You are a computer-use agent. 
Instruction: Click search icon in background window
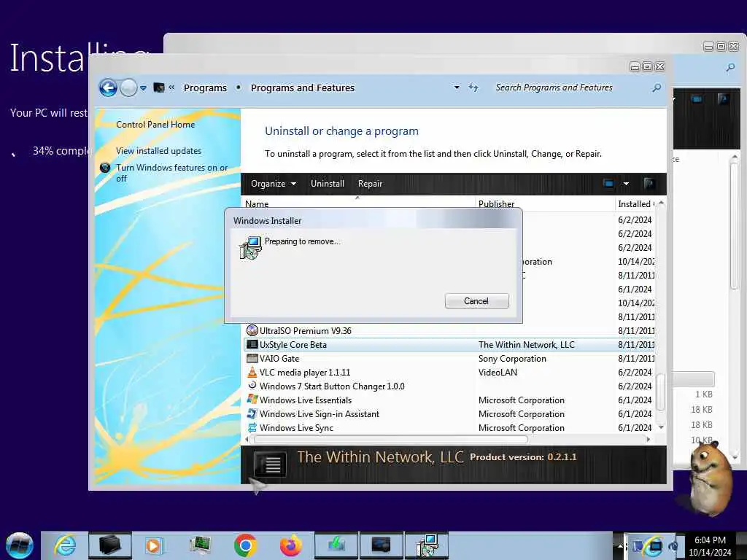point(730,68)
